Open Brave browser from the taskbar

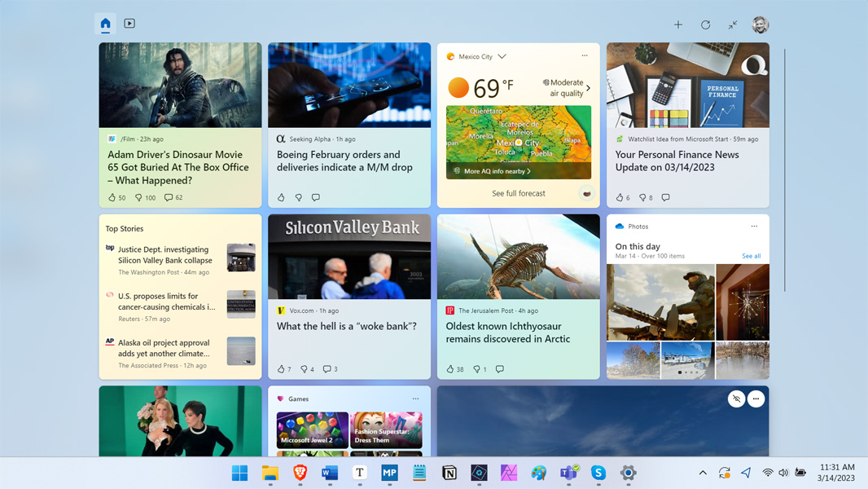300,473
